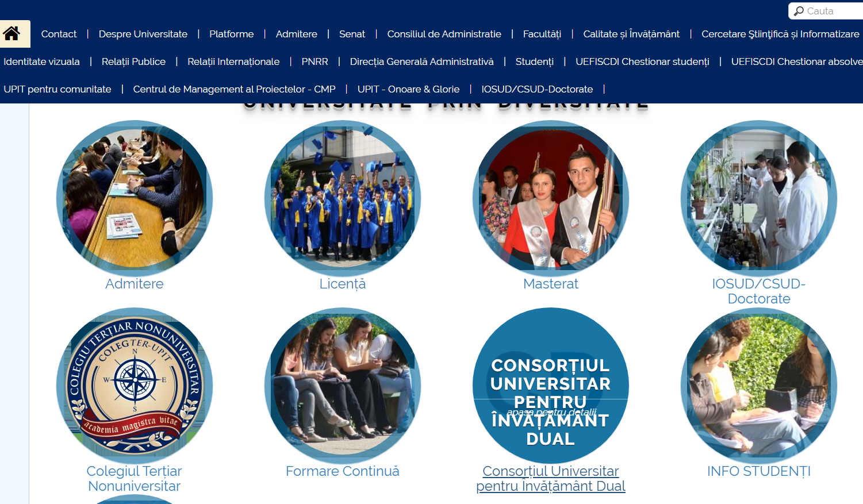Click the Colegiul Terțiar Nonuniversitar emblem

click(x=135, y=386)
